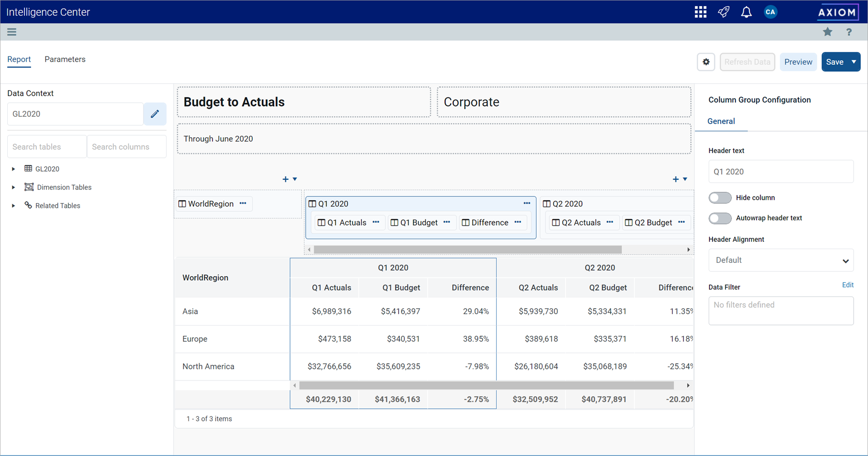Expand the GL2020 table node

pos(13,169)
